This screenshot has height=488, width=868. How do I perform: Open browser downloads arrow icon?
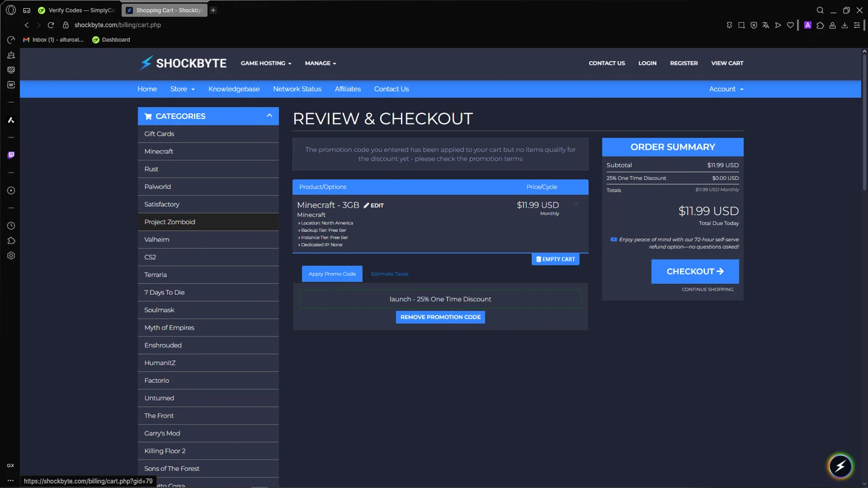(845, 25)
